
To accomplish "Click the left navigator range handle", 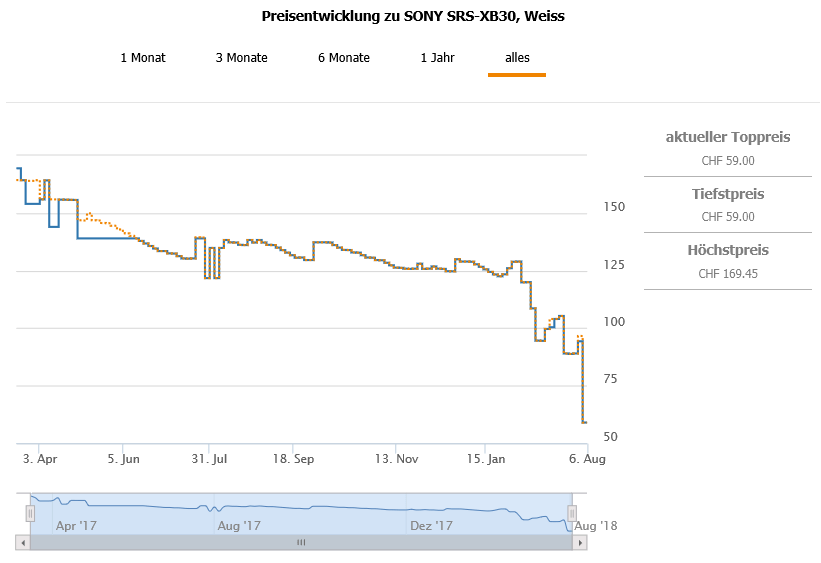I will click(x=30, y=513).
